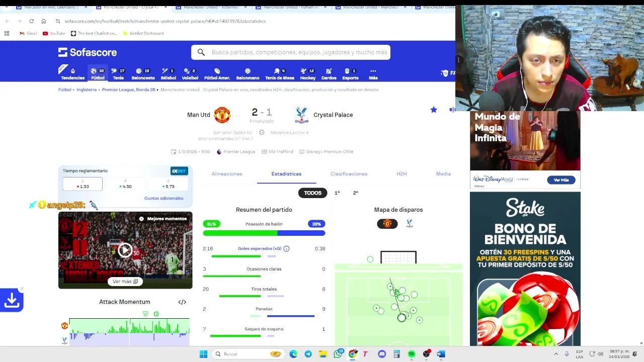Switch to the Voleibol section

tap(190, 74)
